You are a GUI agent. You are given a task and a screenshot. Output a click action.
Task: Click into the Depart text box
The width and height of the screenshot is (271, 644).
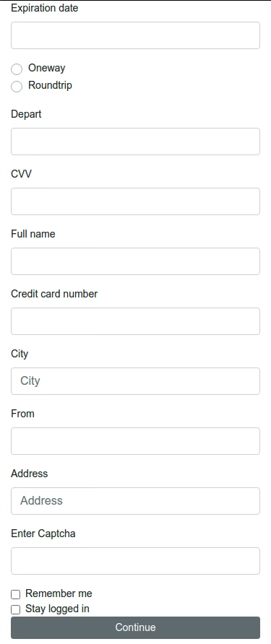(135, 142)
